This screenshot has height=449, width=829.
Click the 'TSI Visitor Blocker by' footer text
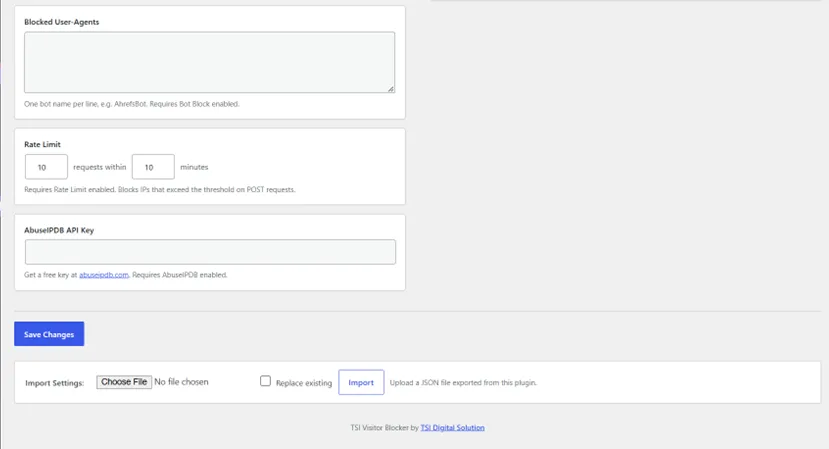tap(384, 428)
